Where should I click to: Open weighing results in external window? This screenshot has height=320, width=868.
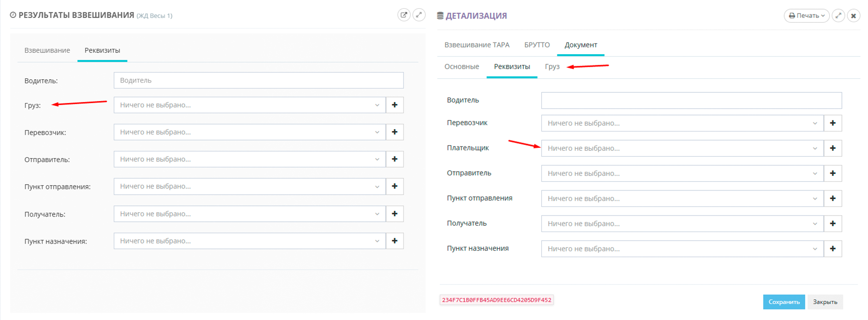[404, 15]
